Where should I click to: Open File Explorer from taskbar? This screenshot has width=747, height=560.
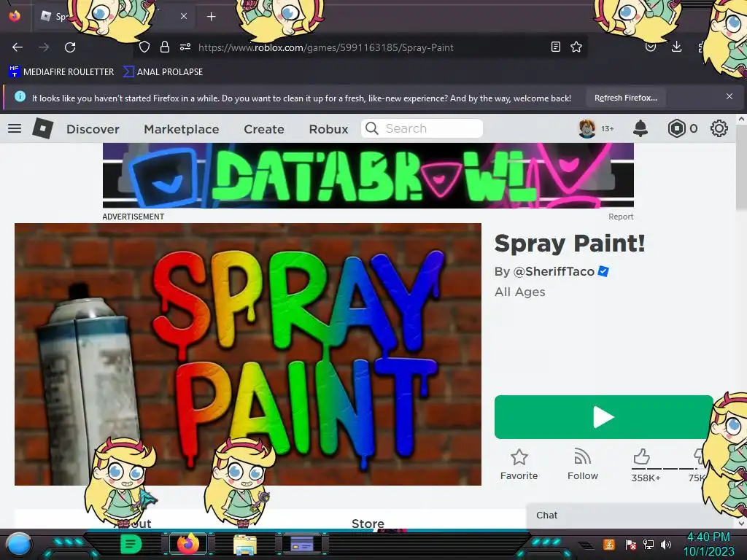[x=245, y=544]
